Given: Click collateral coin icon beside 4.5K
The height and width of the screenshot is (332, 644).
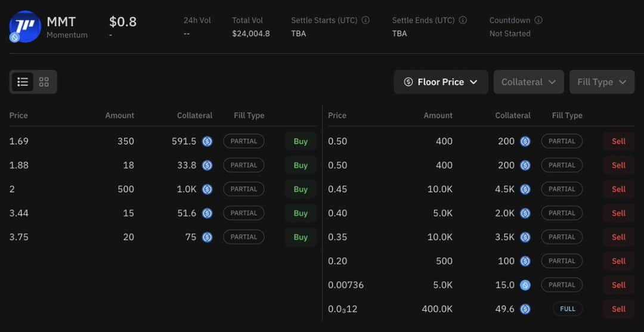Looking at the screenshot, I should pyautogui.click(x=525, y=189).
